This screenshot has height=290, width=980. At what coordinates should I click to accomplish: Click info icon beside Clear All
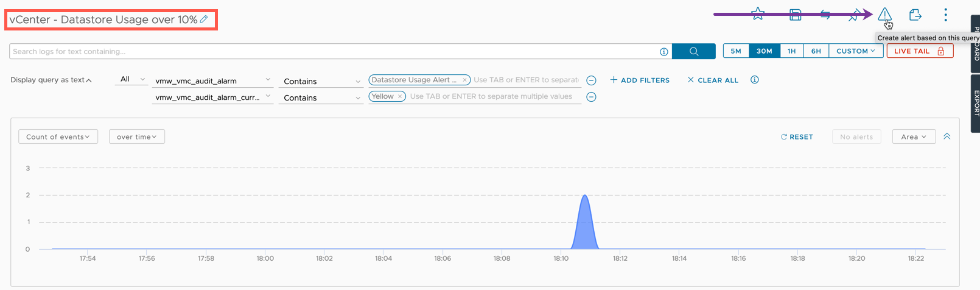[754, 80]
